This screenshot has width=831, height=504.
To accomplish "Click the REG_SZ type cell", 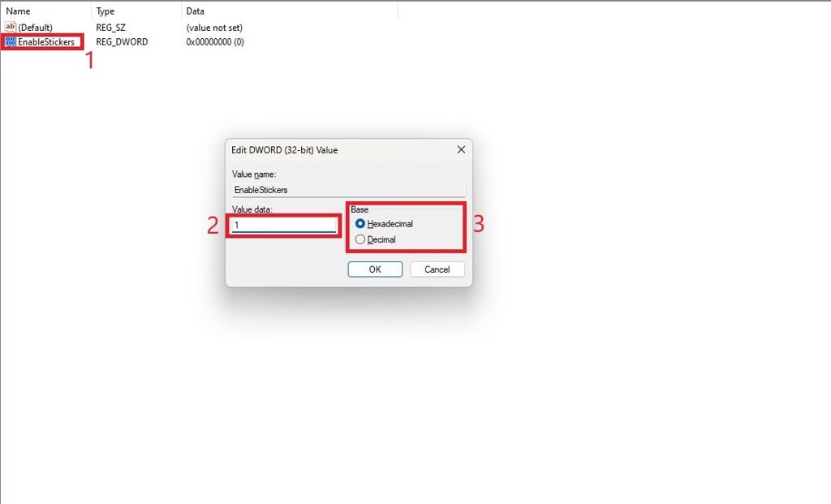I will click(110, 28).
